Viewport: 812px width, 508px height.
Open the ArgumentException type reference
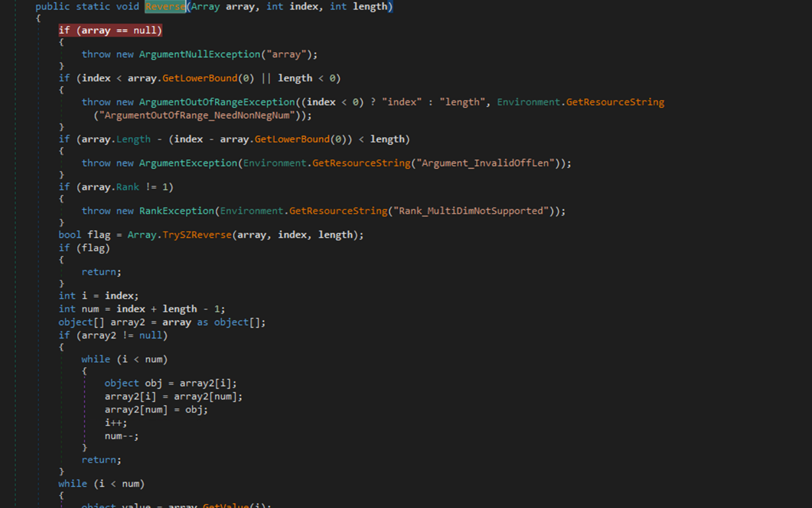[188, 163]
